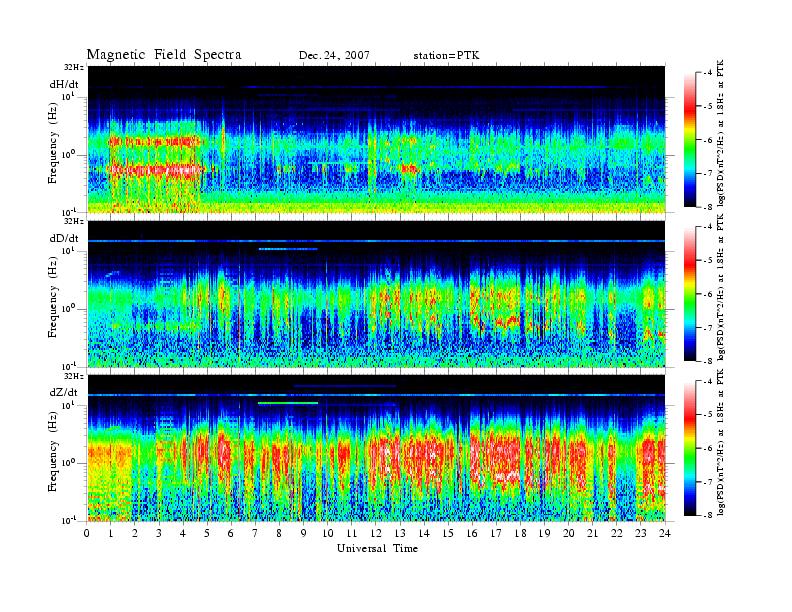
Task: Click the hour "22" tick label
Action: pyautogui.click(x=616, y=533)
